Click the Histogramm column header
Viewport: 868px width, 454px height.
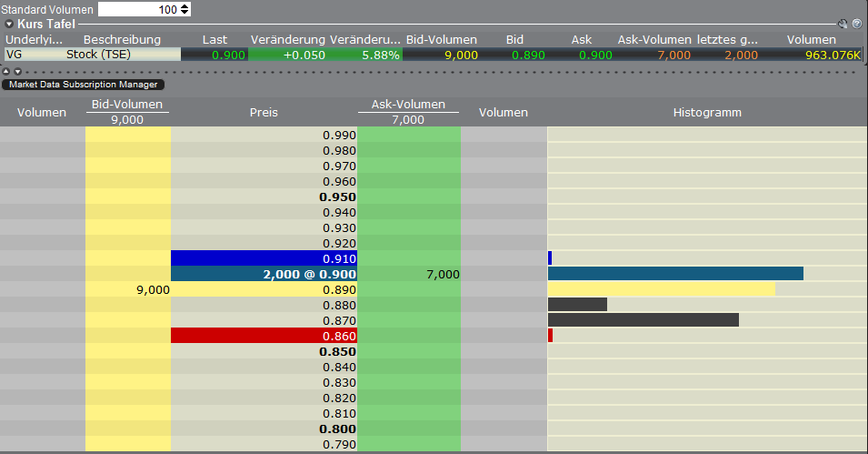707,113
